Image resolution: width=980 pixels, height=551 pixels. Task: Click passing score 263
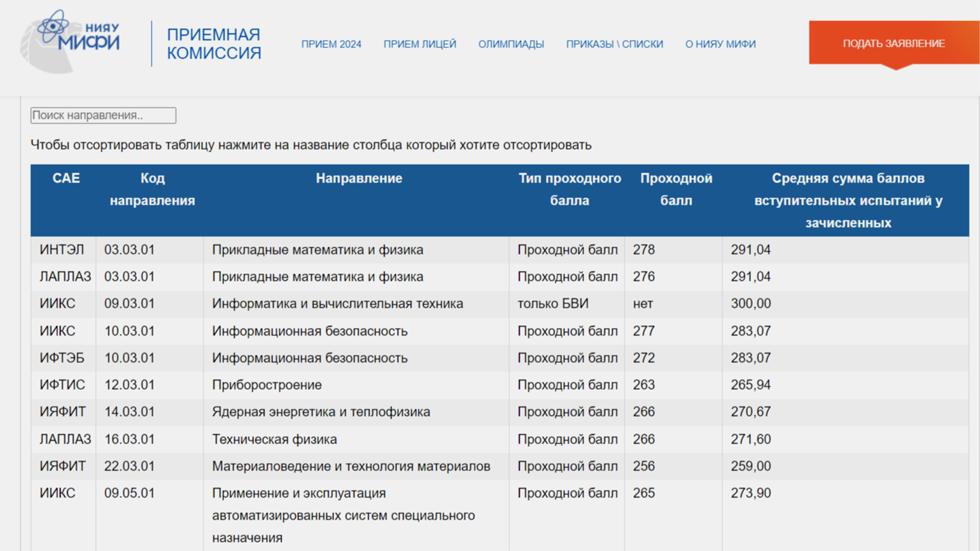click(x=644, y=385)
